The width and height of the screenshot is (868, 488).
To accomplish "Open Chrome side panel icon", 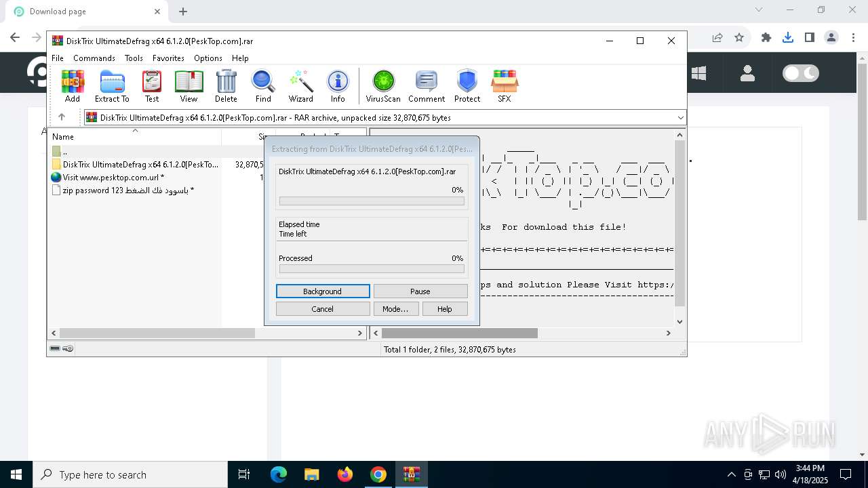I will [x=810, y=38].
